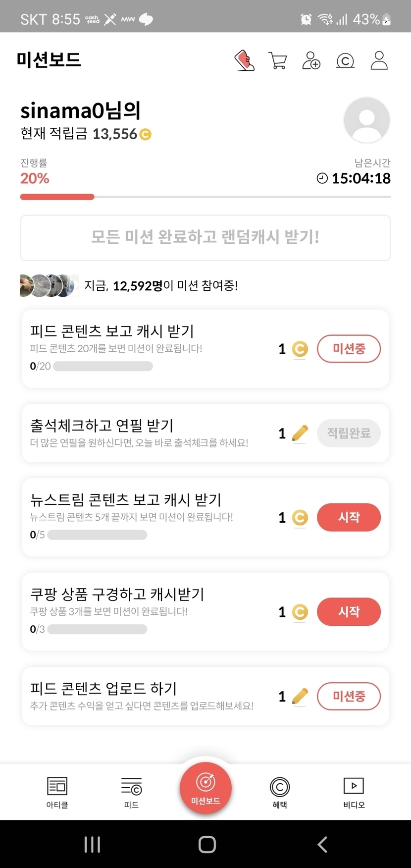
Task: Go to the 비디오 tab
Action: click(x=354, y=792)
